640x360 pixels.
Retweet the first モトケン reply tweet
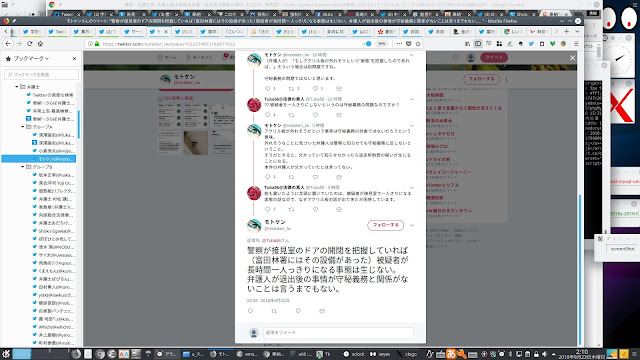pyautogui.click(x=291, y=89)
